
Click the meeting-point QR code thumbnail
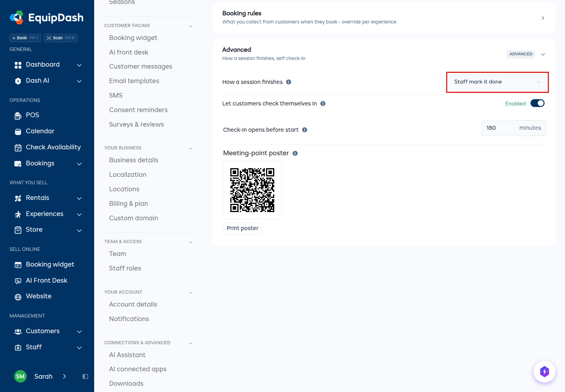pyautogui.click(x=252, y=190)
